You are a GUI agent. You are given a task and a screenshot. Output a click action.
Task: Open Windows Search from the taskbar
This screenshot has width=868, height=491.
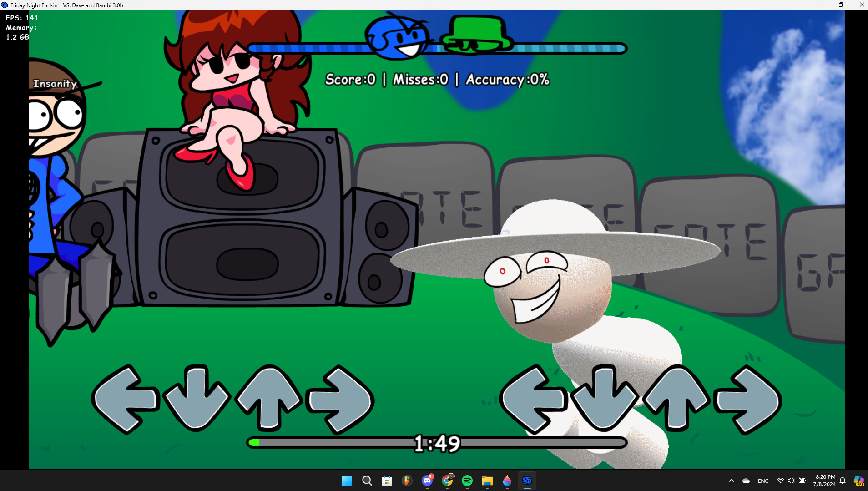[367, 481]
